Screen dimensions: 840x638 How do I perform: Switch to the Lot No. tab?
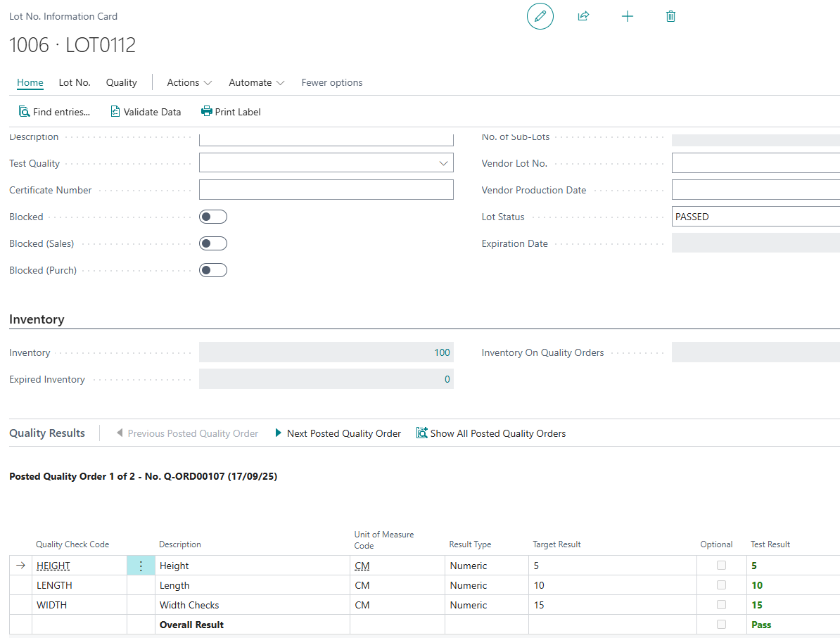point(75,82)
